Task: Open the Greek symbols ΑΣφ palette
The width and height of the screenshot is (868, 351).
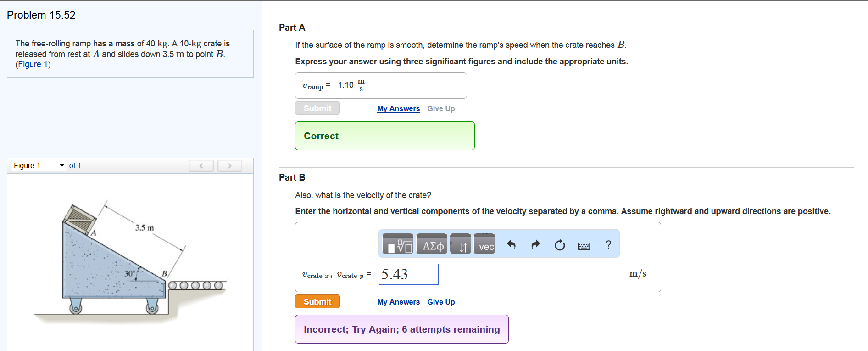Action: click(x=432, y=244)
